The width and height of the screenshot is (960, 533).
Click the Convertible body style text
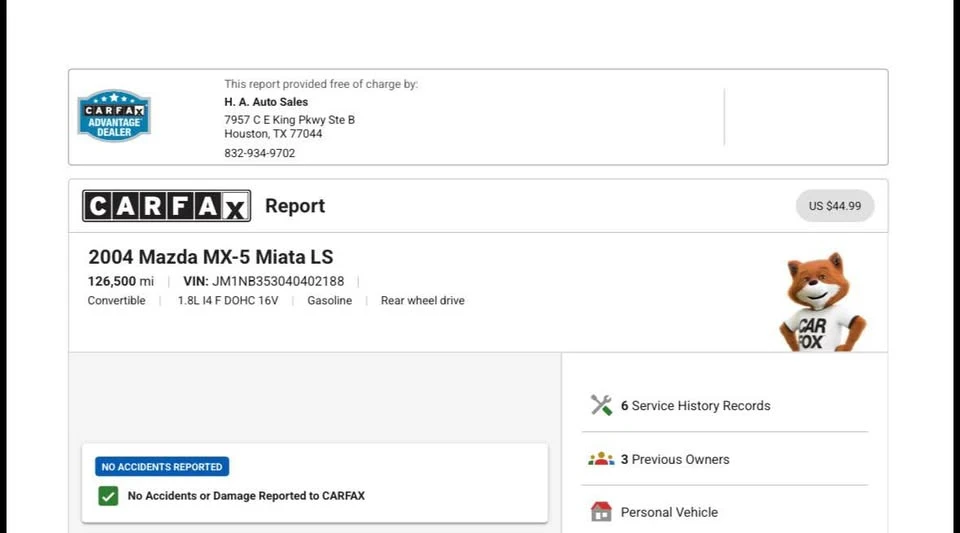[116, 300]
